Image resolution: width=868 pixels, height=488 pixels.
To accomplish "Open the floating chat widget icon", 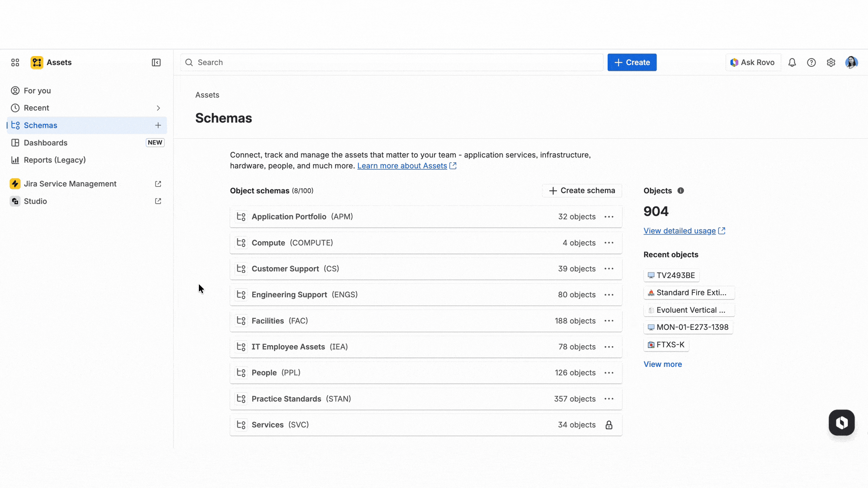I will (841, 422).
